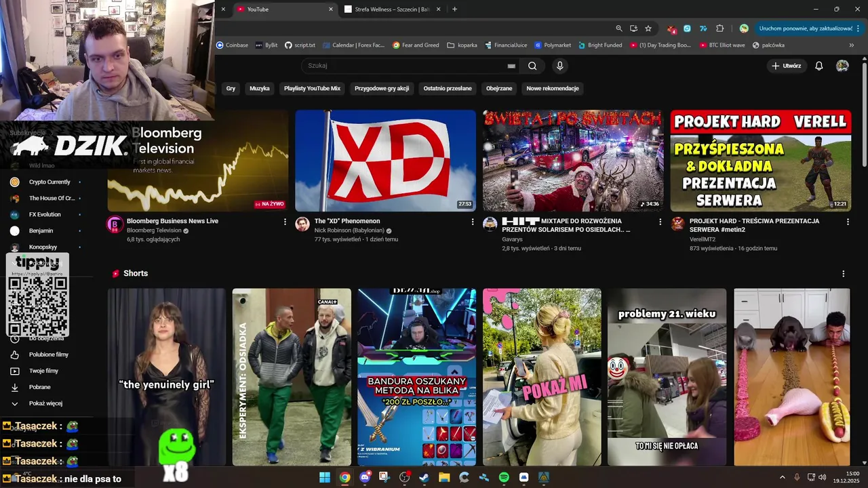Open Windows Start menu

pyautogui.click(x=325, y=477)
